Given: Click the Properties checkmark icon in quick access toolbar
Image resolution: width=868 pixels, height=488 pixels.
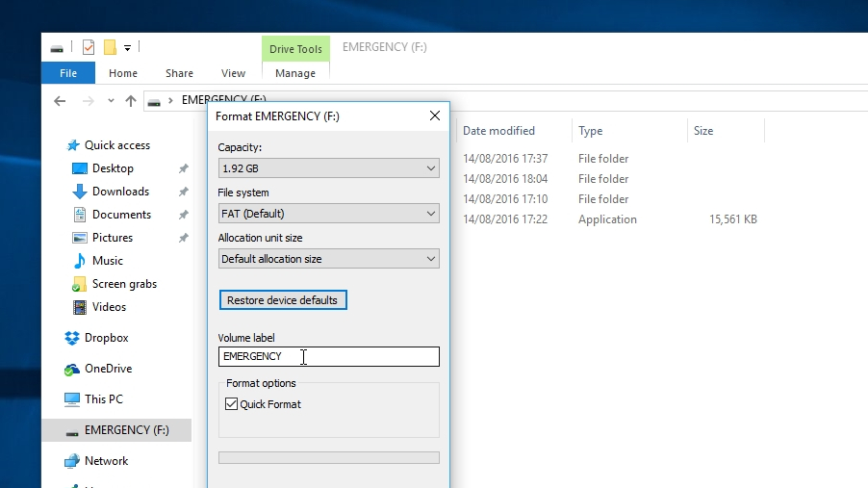Looking at the screenshot, I should tap(88, 47).
